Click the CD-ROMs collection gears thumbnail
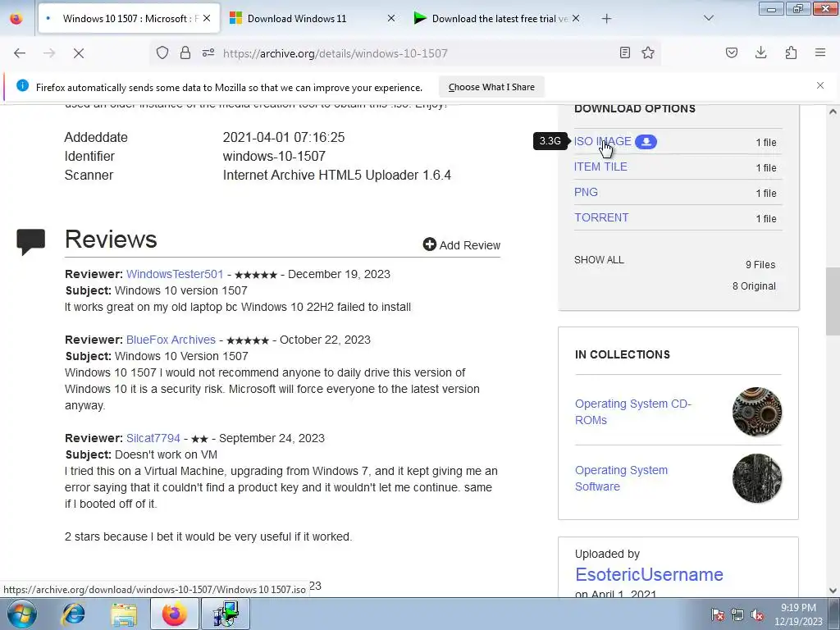Screen dimensions: 840x630 coord(757,412)
